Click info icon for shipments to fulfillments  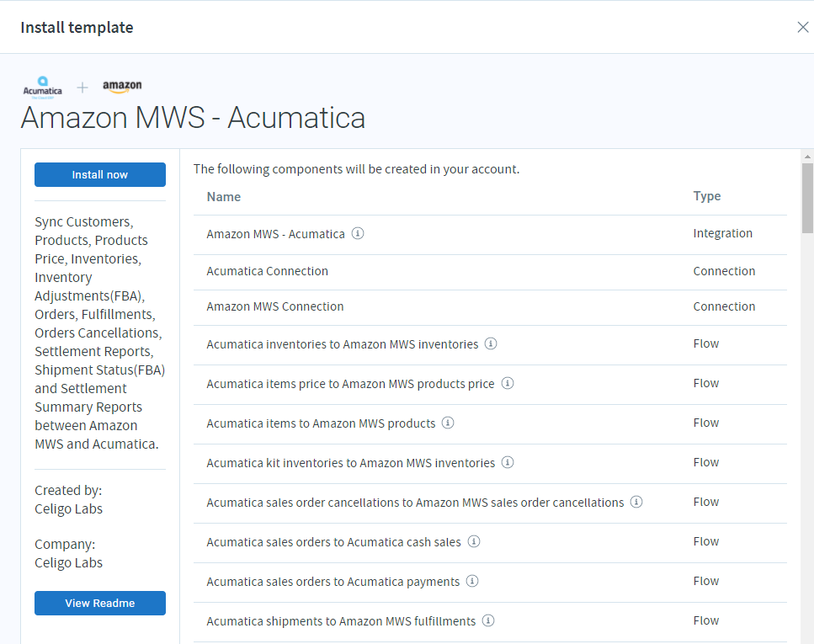[x=488, y=620]
